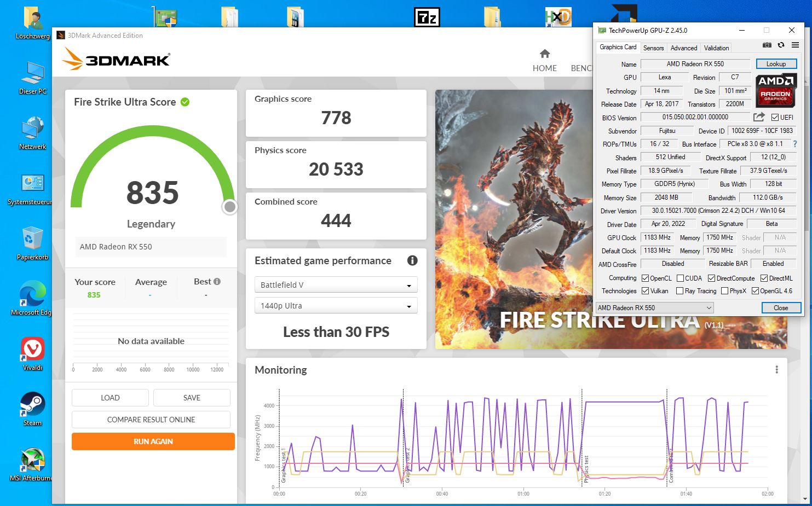Click the orange RUN AGAIN button
Screen dimensions: 812x506
153,441
